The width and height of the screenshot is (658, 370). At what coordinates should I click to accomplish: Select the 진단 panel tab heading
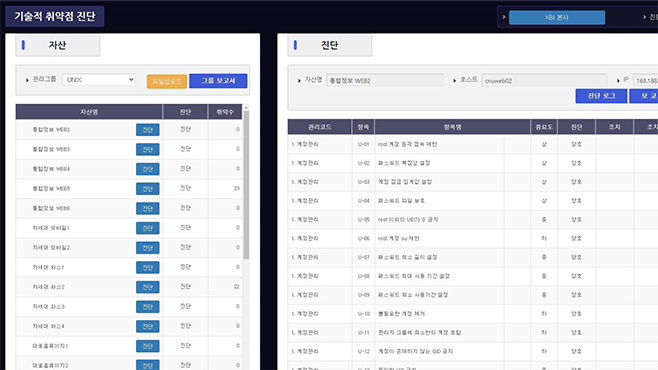[329, 45]
